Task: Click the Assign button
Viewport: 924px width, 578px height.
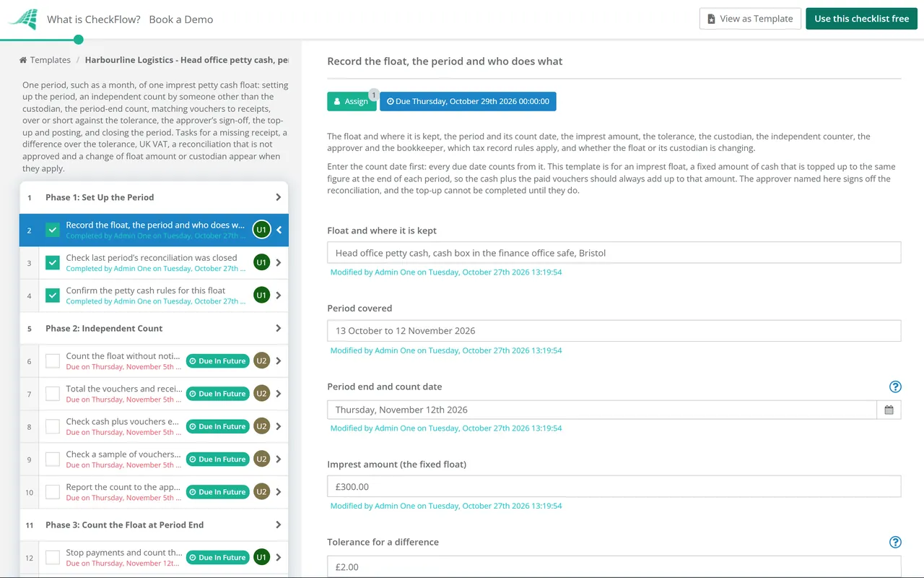Action: coord(352,101)
